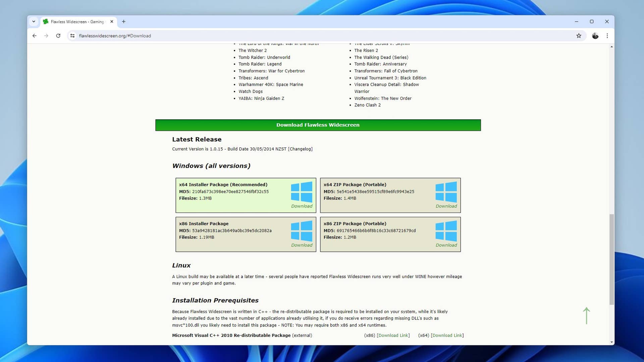Open a new browser tab
This screenshot has height=362, width=644.
click(x=124, y=21)
